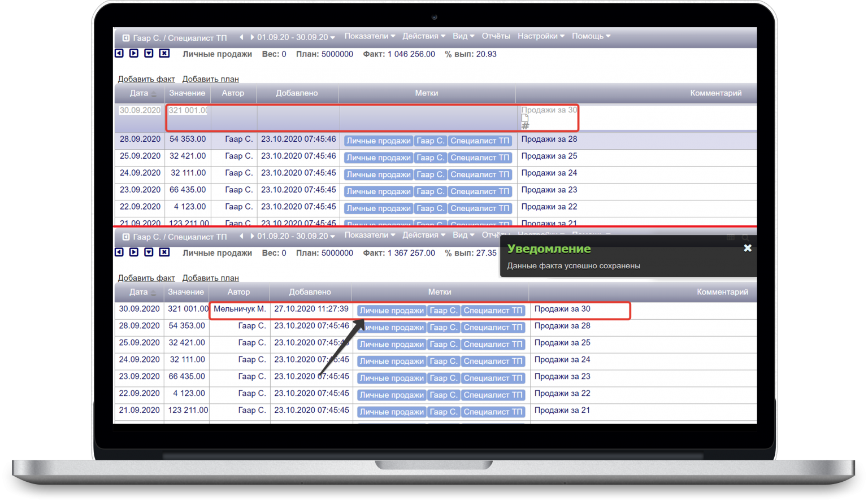Viewport: 868px width, 501px height.
Task: Click the X square icon in top panel
Action: (x=164, y=54)
